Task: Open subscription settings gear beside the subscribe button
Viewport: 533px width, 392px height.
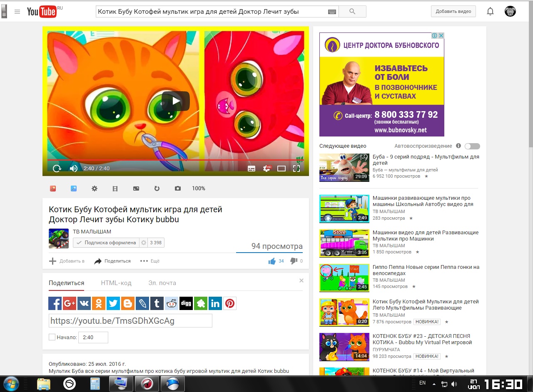Action: [x=144, y=243]
